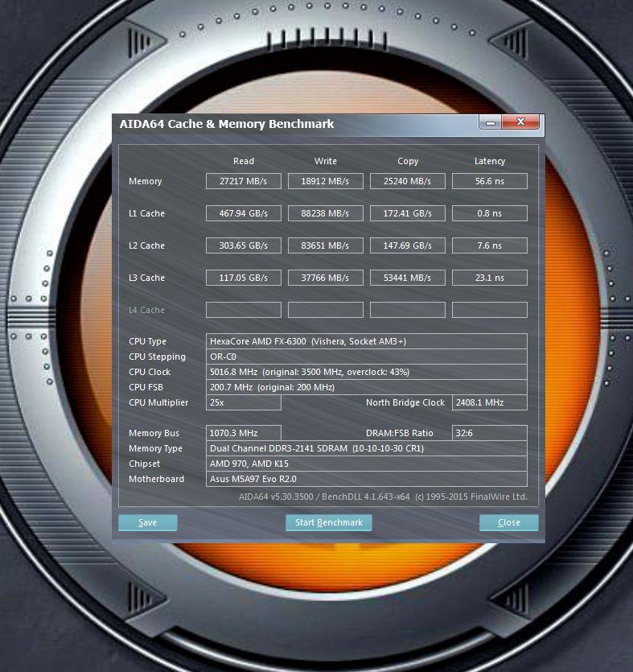Click Dual Channel DDR3-2141 memory type field
Viewport: 633px width, 672px height.
point(367,448)
